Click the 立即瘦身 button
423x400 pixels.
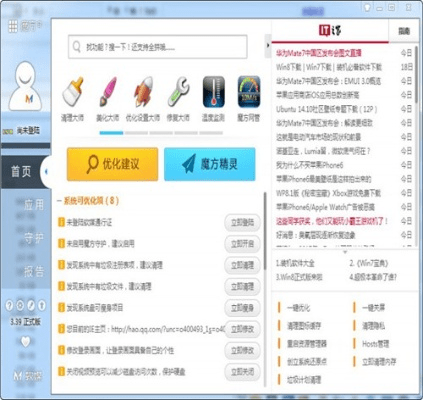(x=242, y=308)
